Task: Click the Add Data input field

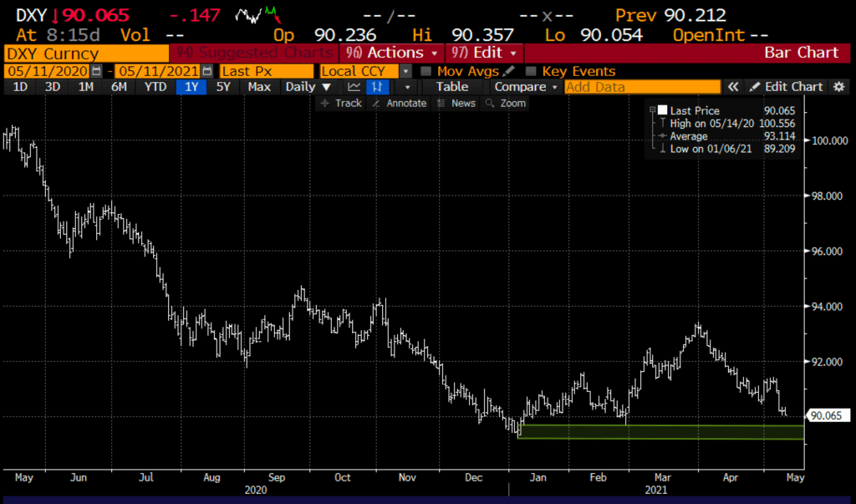Action: (x=642, y=87)
